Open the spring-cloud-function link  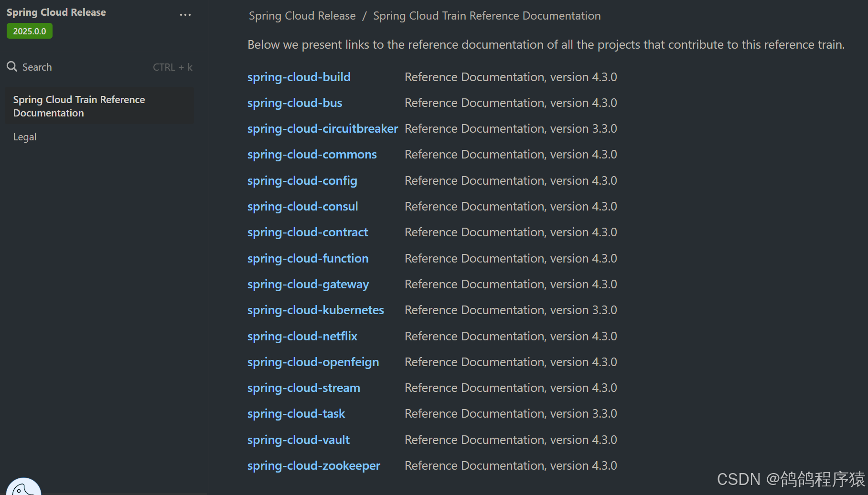click(308, 258)
